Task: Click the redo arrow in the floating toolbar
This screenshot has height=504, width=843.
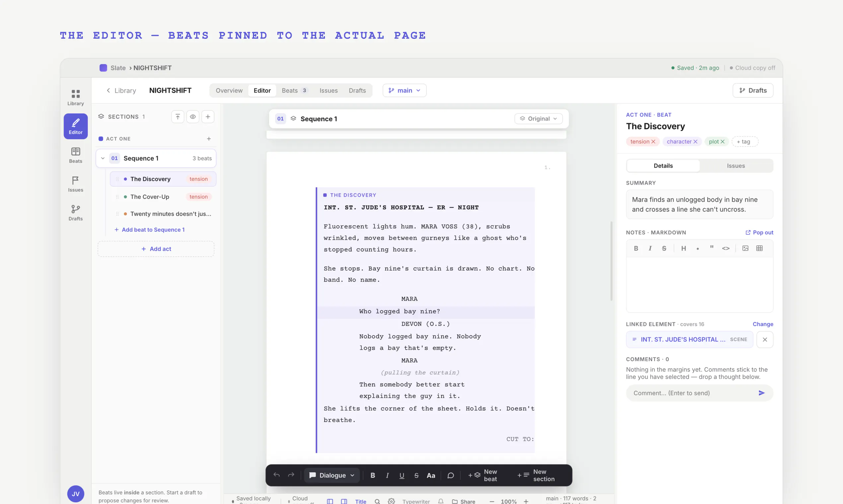Action: [x=291, y=475]
